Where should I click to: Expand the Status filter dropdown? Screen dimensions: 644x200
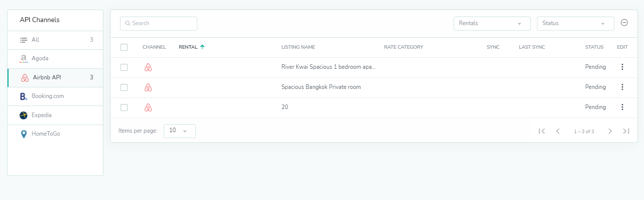point(576,24)
